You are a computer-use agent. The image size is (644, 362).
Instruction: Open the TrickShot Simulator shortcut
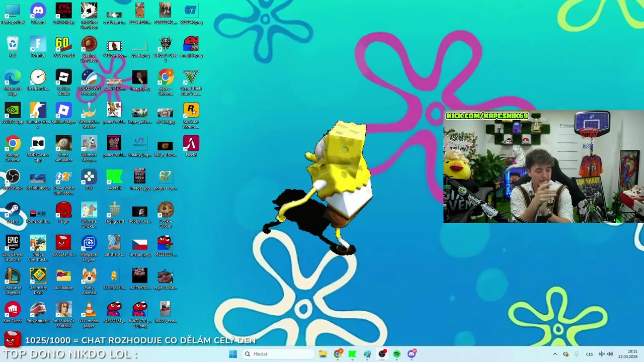[89, 16]
